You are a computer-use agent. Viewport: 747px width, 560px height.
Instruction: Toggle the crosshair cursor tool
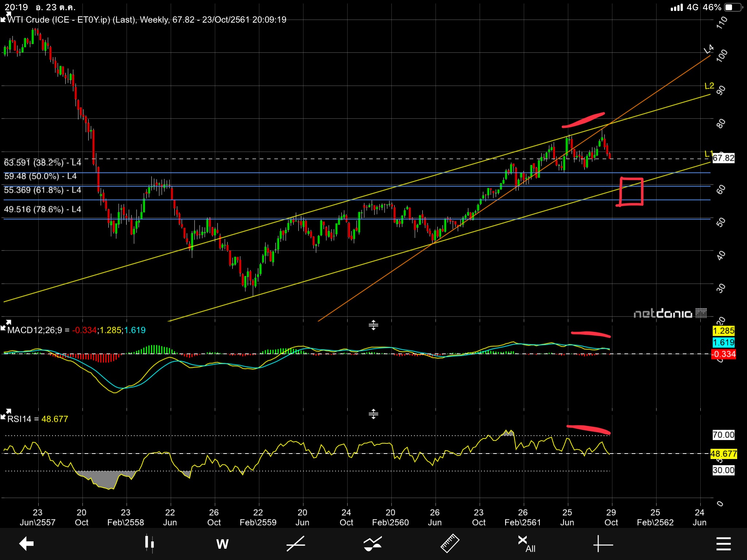tap(603, 544)
